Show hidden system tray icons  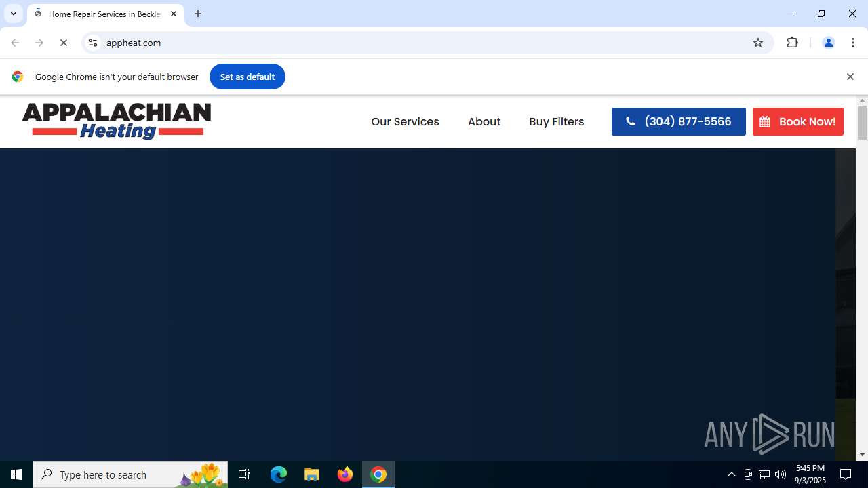(x=731, y=474)
